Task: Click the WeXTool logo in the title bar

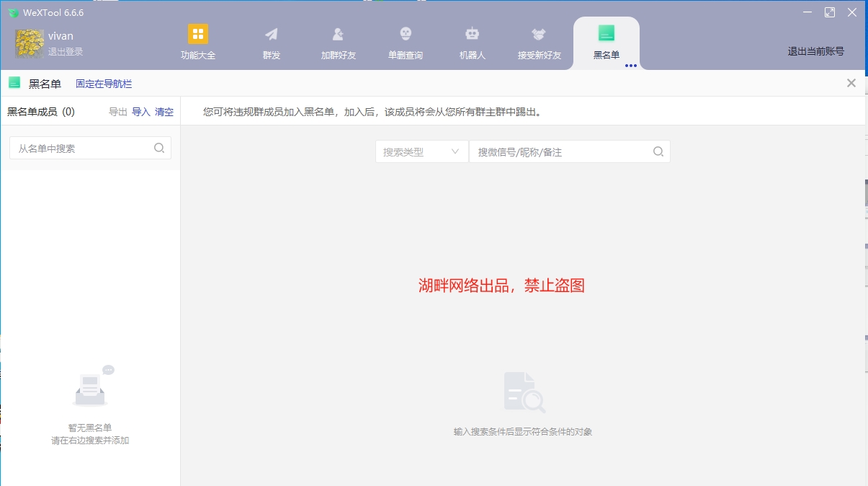Action: 14,12
